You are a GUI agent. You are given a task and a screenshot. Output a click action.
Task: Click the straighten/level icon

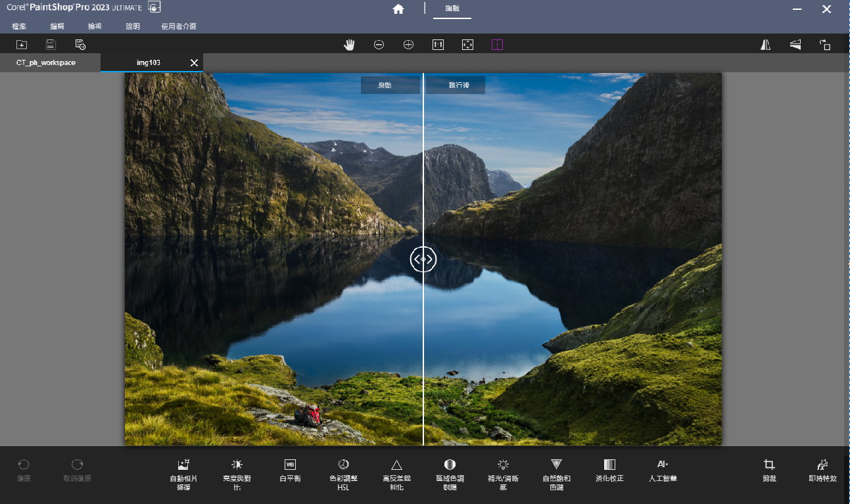click(795, 45)
